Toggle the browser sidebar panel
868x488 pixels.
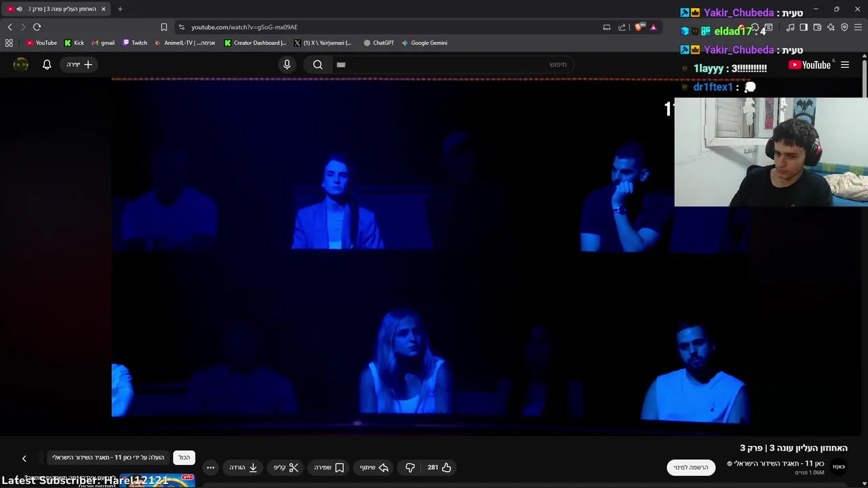[x=804, y=27]
